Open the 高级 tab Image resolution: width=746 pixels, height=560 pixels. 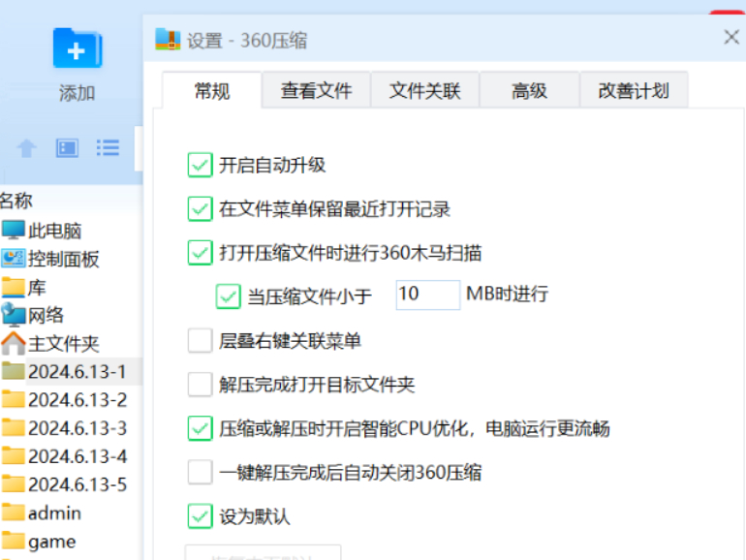pos(529,90)
